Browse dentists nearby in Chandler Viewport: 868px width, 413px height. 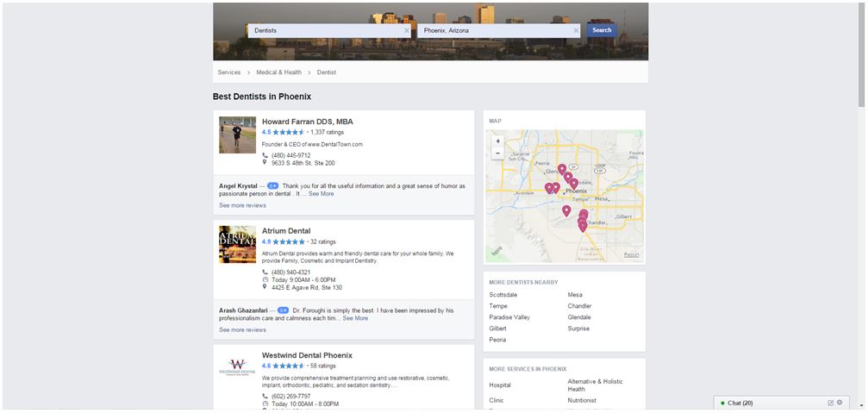pos(579,306)
